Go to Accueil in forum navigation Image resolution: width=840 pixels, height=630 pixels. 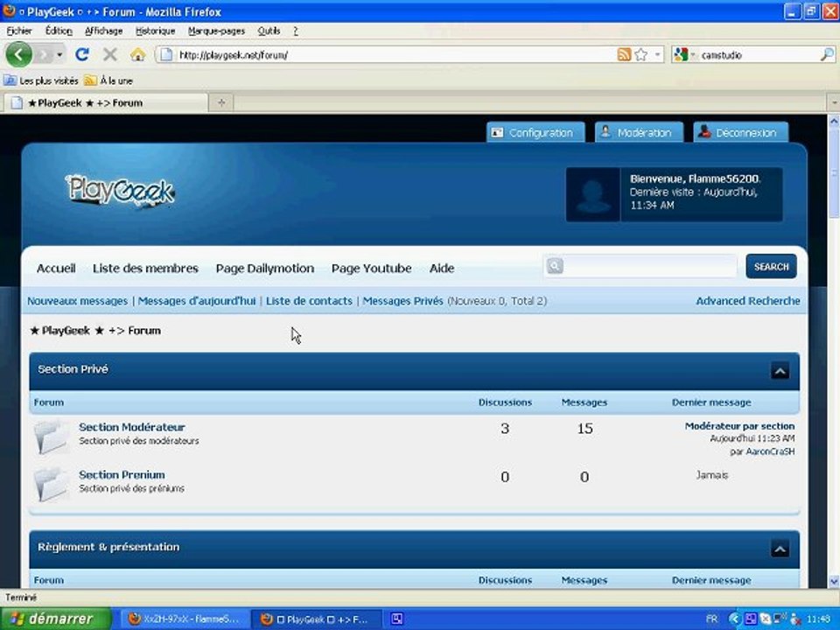(56, 269)
